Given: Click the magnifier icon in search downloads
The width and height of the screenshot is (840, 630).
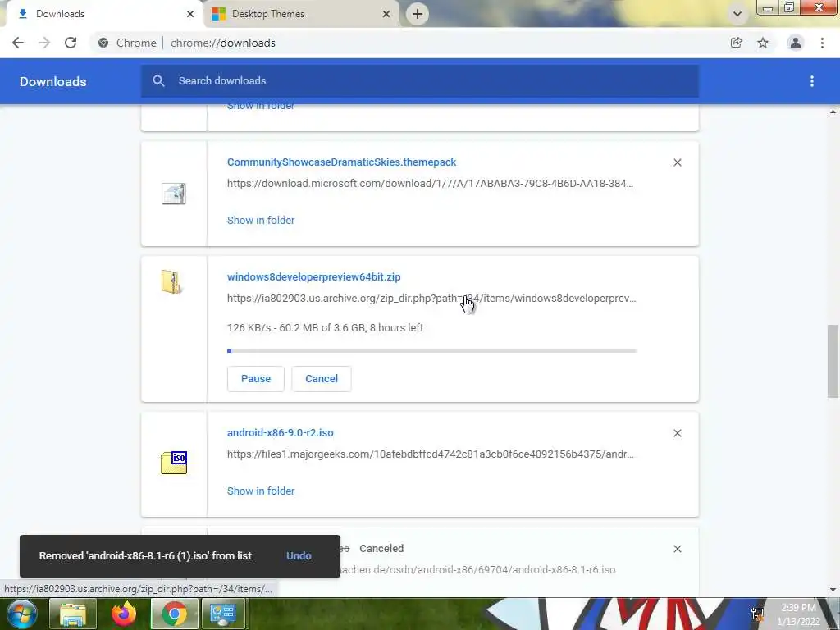Looking at the screenshot, I should tap(158, 81).
